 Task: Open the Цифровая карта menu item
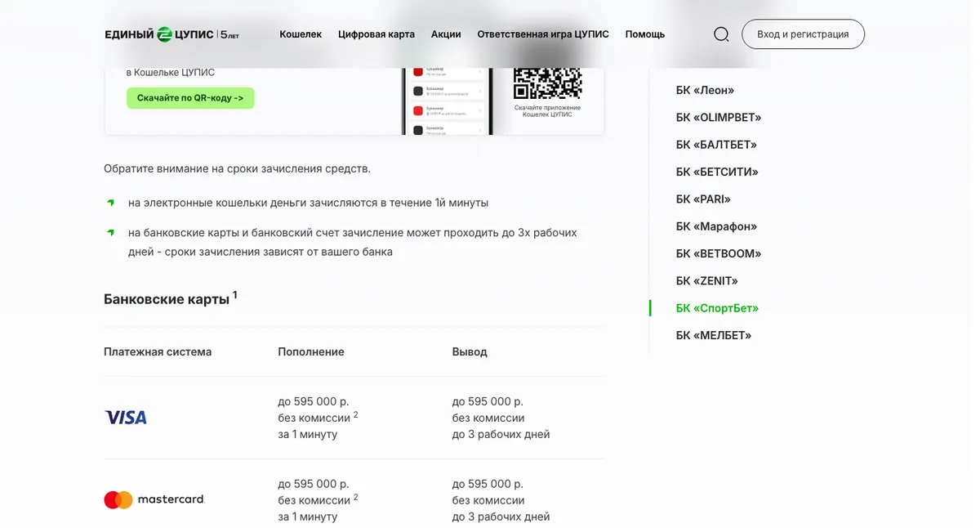376,34
